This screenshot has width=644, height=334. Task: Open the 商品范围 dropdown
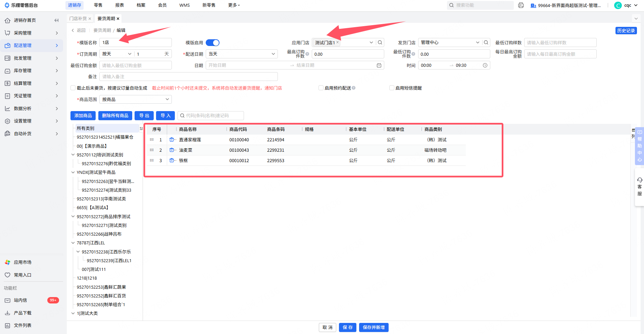[136, 99]
